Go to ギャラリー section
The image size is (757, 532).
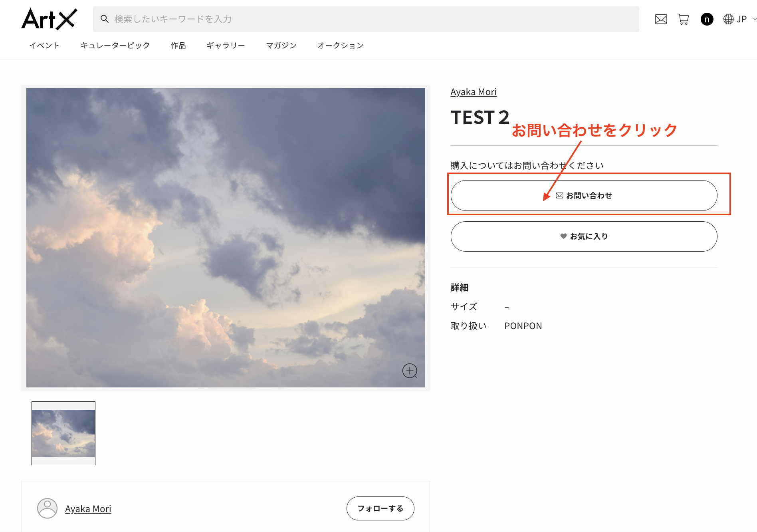[226, 46]
